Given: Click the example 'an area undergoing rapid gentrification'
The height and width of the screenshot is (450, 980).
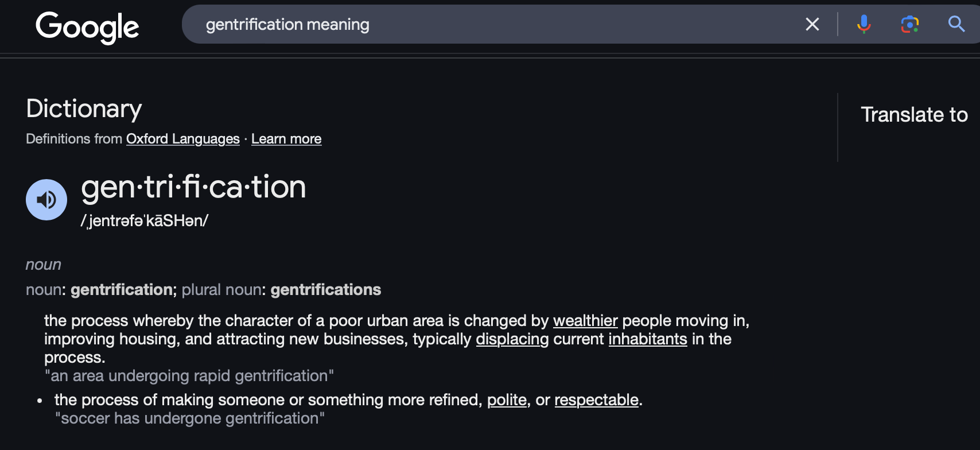Looking at the screenshot, I should pyautogui.click(x=189, y=376).
